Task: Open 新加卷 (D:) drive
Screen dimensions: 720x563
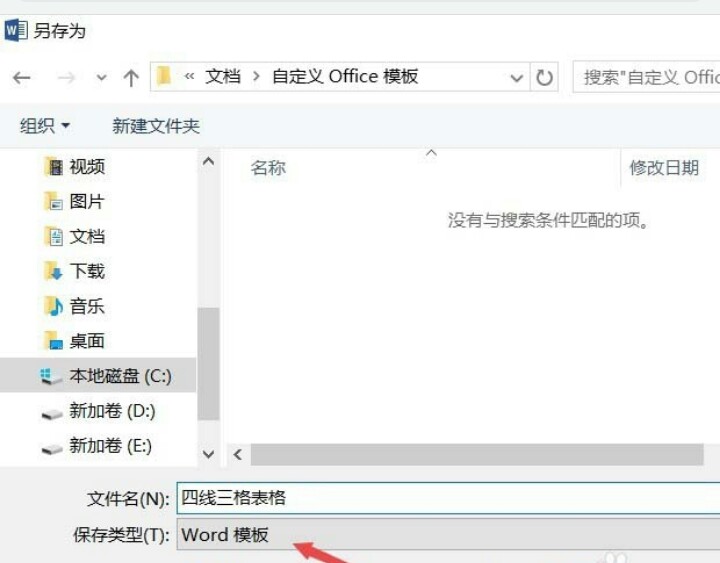Action: [98, 411]
